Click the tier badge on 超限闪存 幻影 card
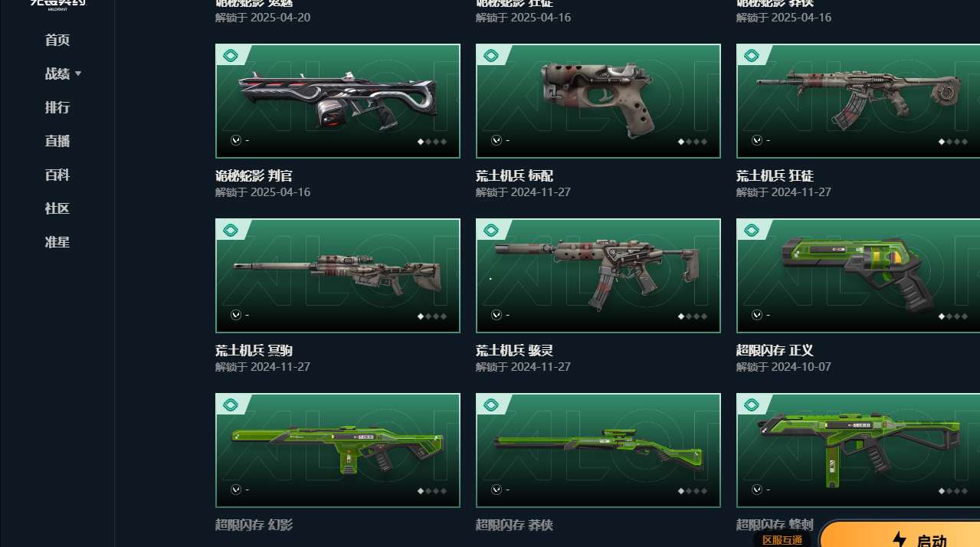This screenshot has width=980, height=547. 231,405
